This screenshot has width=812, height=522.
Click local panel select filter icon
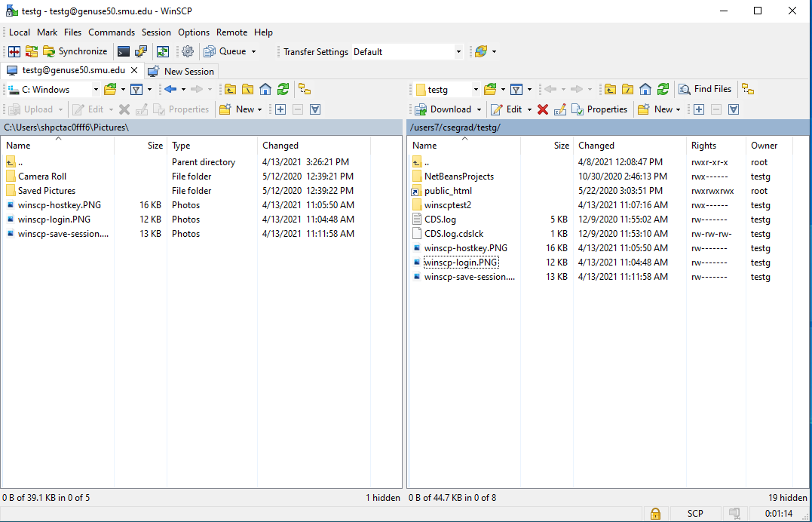[x=315, y=109]
